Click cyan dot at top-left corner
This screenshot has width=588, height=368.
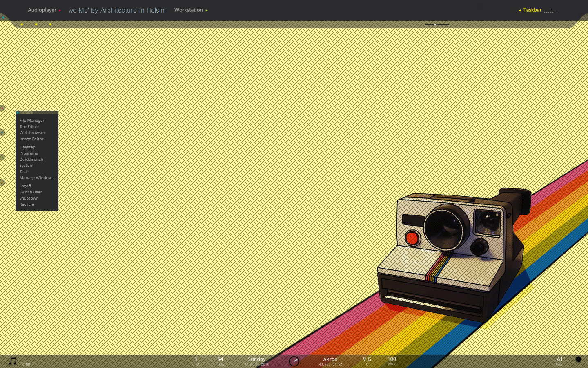coord(3,17)
